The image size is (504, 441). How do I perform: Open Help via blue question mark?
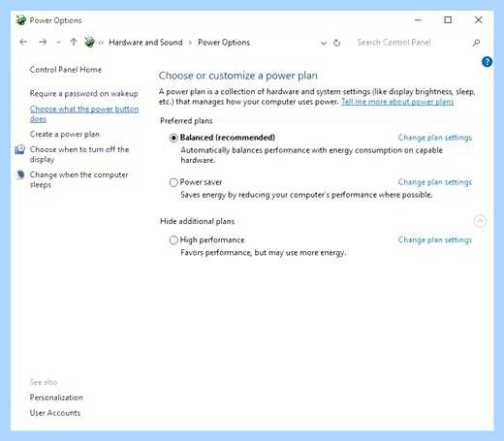(x=487, y=61)
